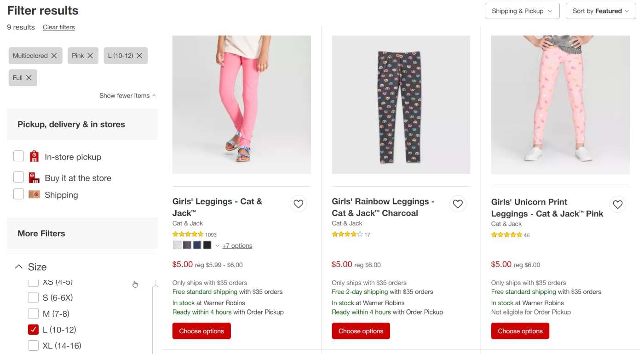Open the Shipping & Pickup dropdown
Screen dimensions: 644x354
click(x=522, y=11)
